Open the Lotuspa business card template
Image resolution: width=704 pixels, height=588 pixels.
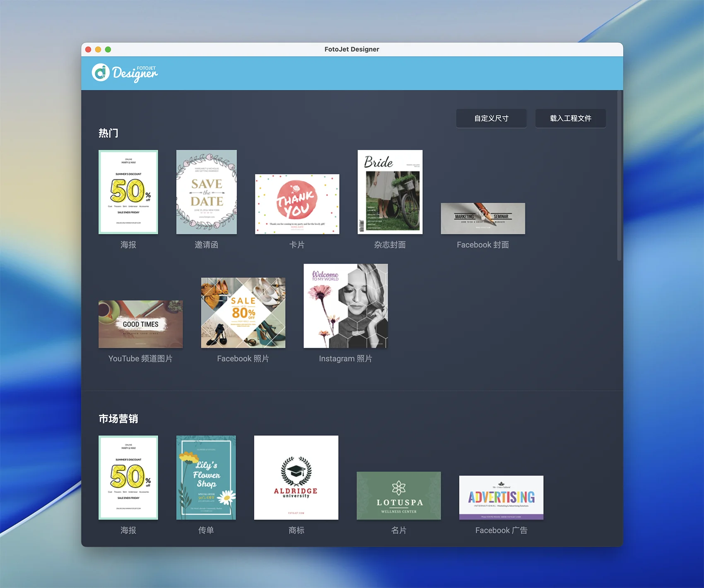(x=398, y=496)
